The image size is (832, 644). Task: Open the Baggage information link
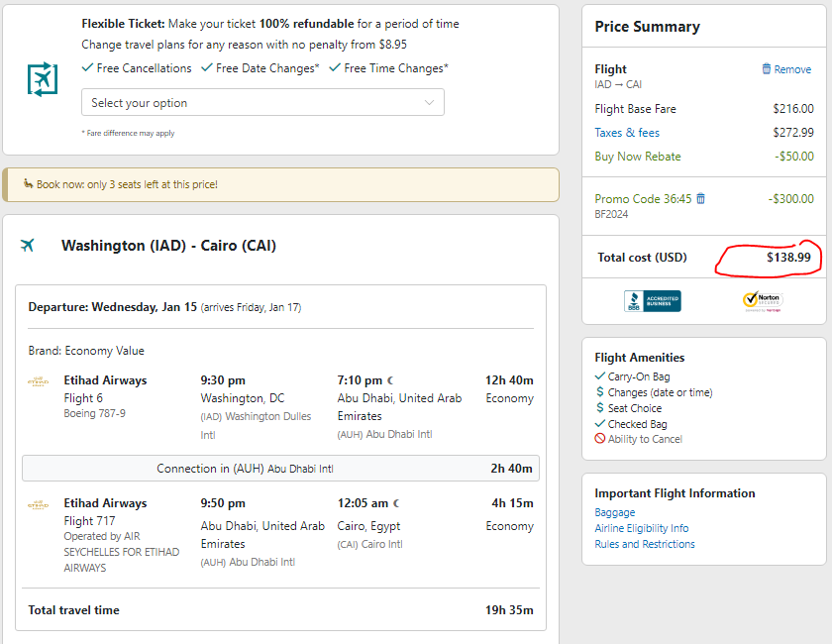click(x=614, y=512)
